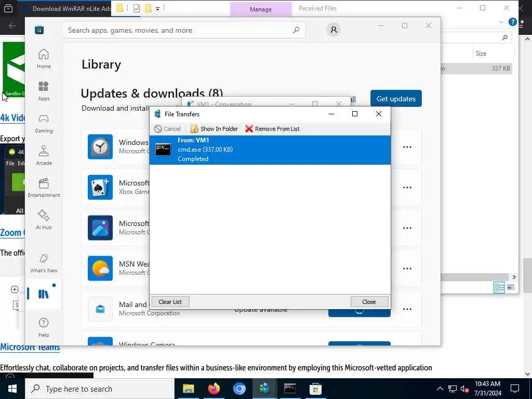Click Close button in File Transfers
This screenshot has width=532, height=399.
coord(369,302)
